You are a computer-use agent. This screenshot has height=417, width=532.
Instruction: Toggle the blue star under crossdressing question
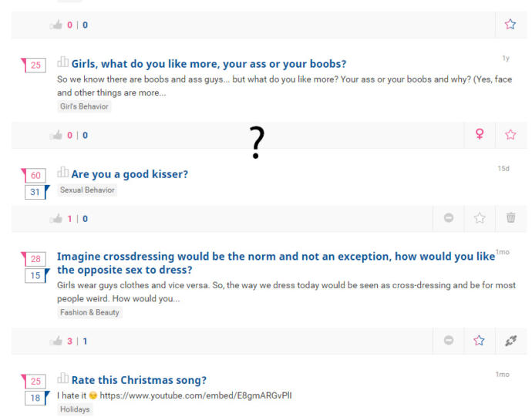(x=479, y=341)
